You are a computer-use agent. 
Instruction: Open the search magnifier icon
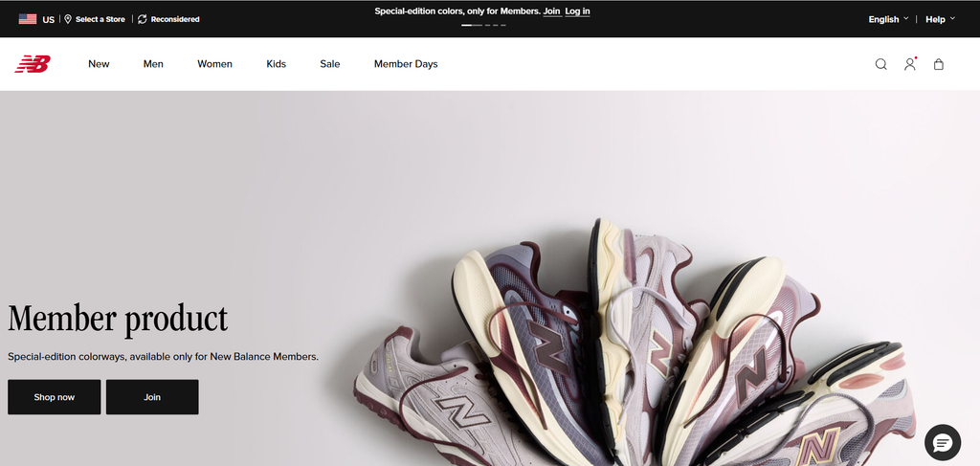coord(880,64)
